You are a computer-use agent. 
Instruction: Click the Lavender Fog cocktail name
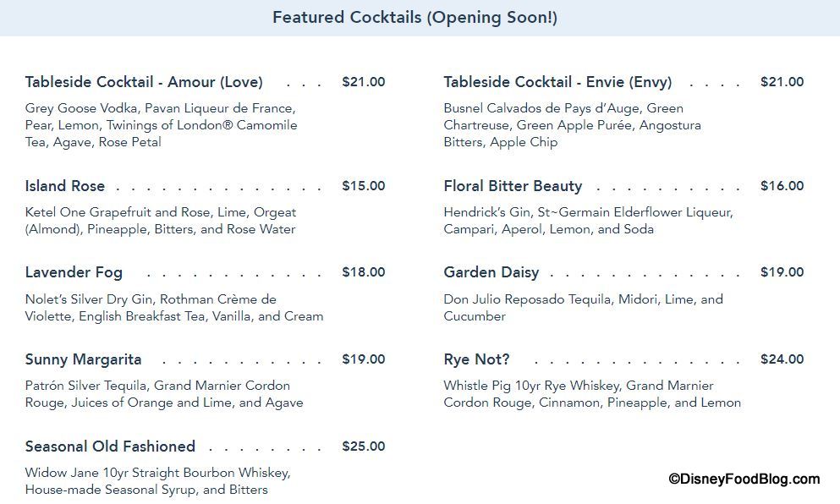(x=74, y=272)
